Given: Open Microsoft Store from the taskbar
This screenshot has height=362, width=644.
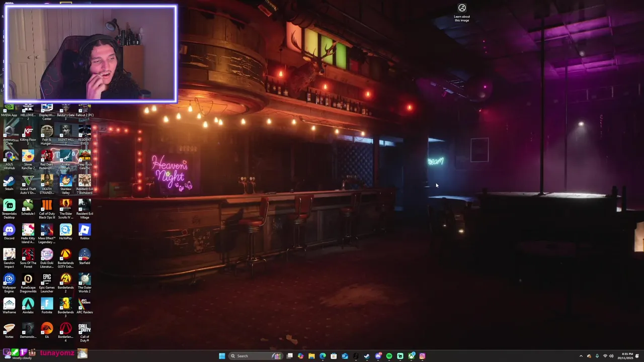Looking at the screenshot, I should 334,356.
